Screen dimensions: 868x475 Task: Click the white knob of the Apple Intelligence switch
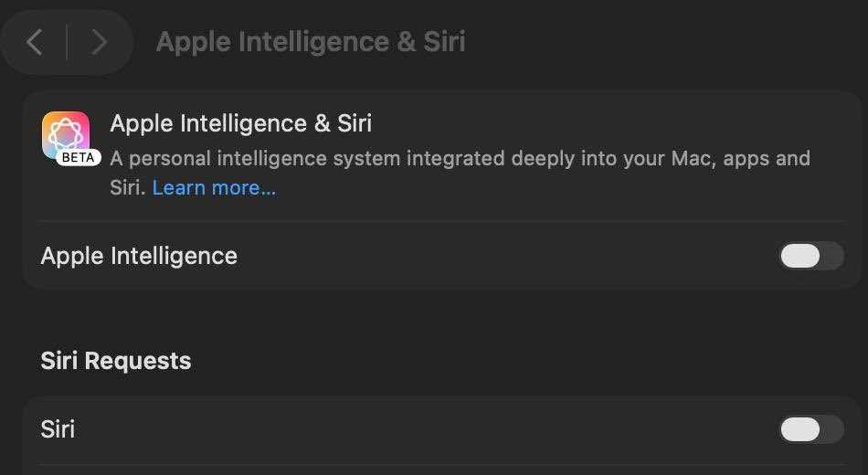pos(800,256)
